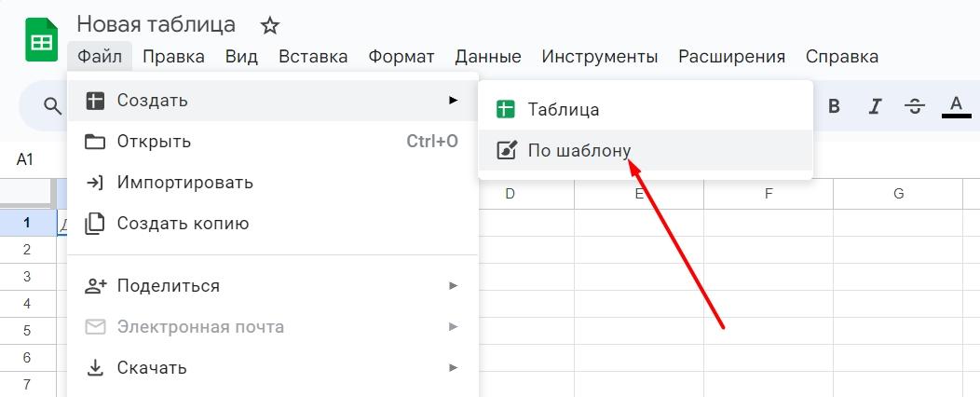The image size is (980, 397).
Task: Open the text color picker
Action: 956,105
